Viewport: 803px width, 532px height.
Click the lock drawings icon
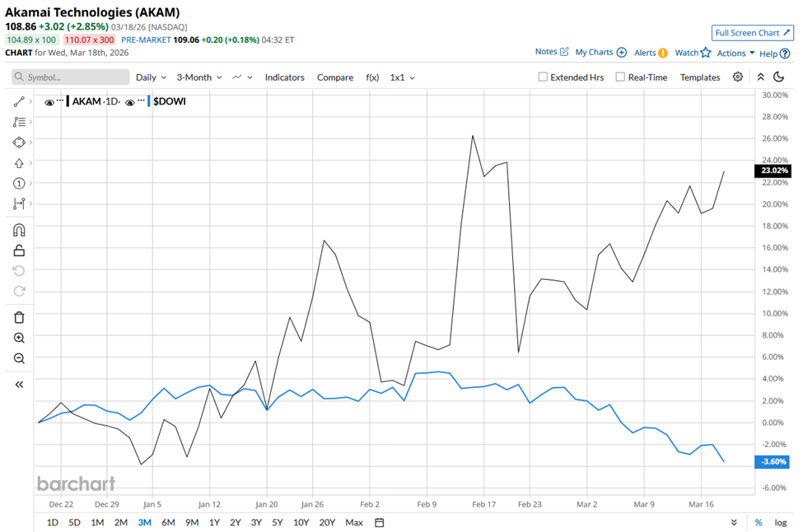pyautogui.click(x=19, y=250)
